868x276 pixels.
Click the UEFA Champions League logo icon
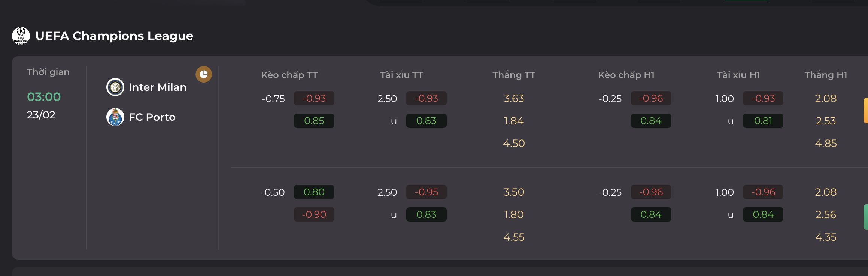tap(21, 36)
